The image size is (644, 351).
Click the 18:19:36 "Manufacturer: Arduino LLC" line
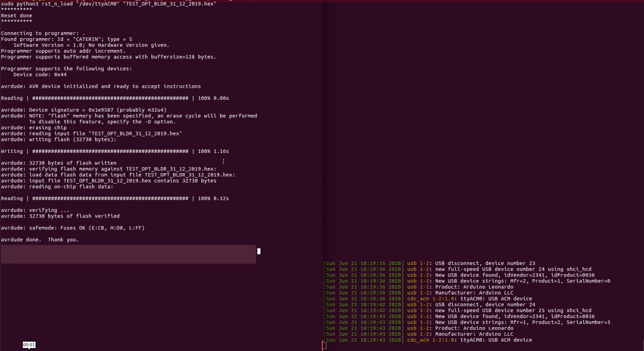(x=418, y=293)
